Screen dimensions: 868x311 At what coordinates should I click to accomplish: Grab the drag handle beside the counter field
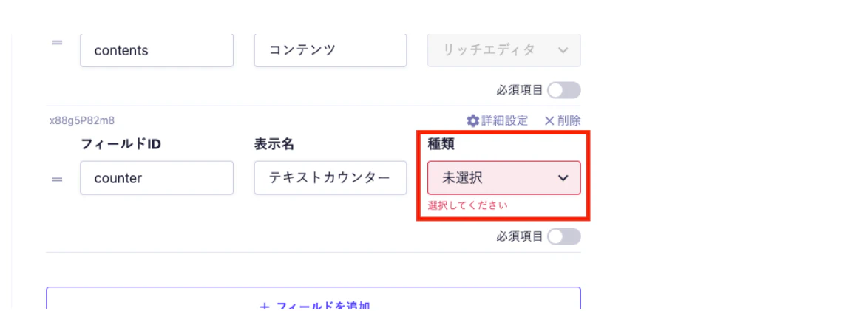(56, 179)
